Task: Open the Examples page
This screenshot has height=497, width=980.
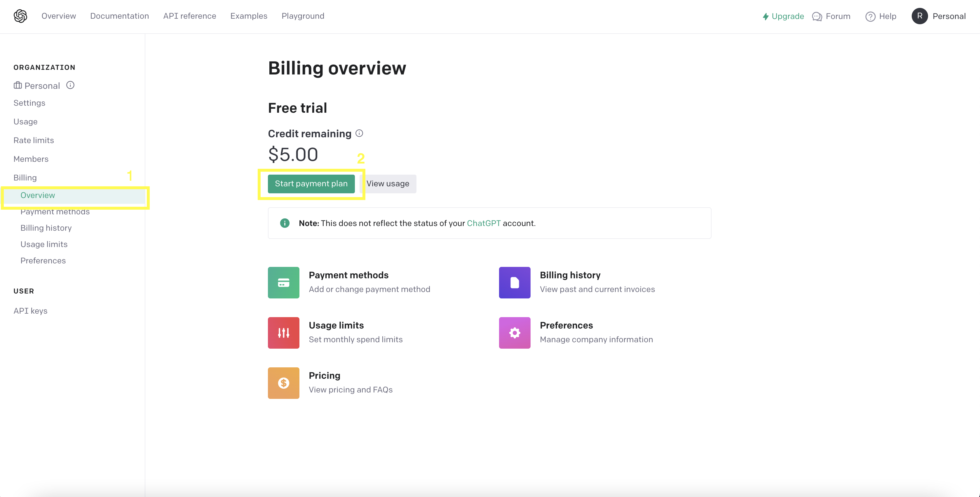Action: pos(249,16)
